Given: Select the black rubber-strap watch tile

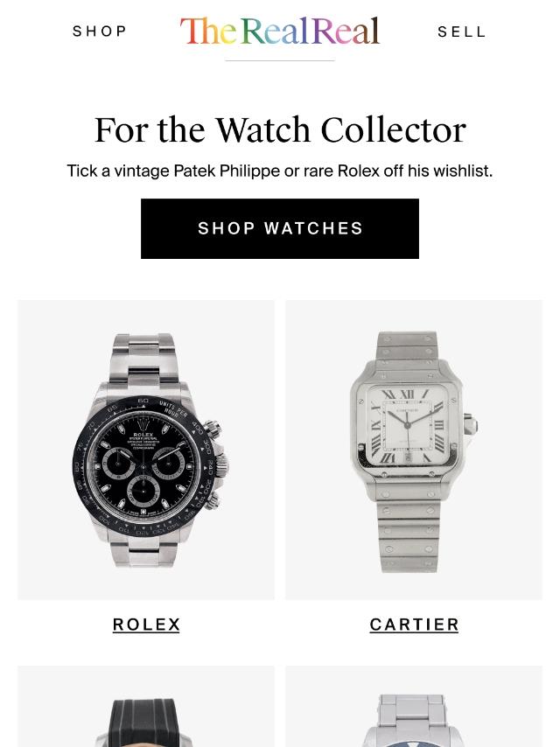Looking at the screenshot, I should [x=146, y=707].
